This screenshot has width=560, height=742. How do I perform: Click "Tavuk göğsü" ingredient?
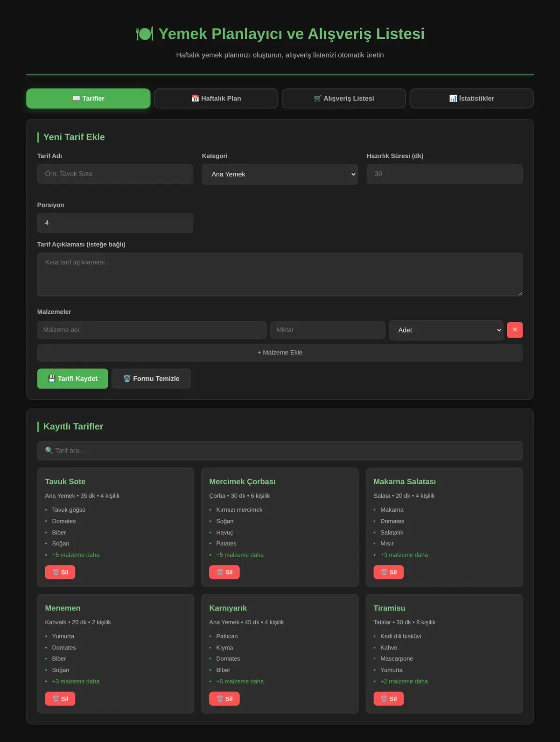tap(69, 509)
